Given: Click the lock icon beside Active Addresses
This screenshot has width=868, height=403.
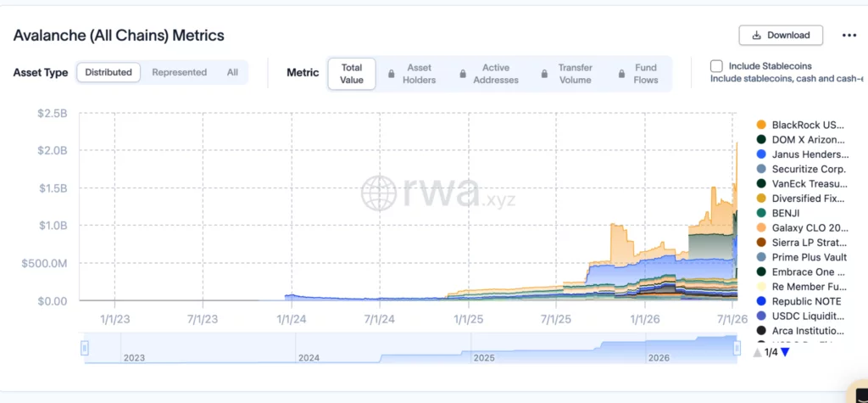Looking at the screenshot, I should [x=463, y=74].
